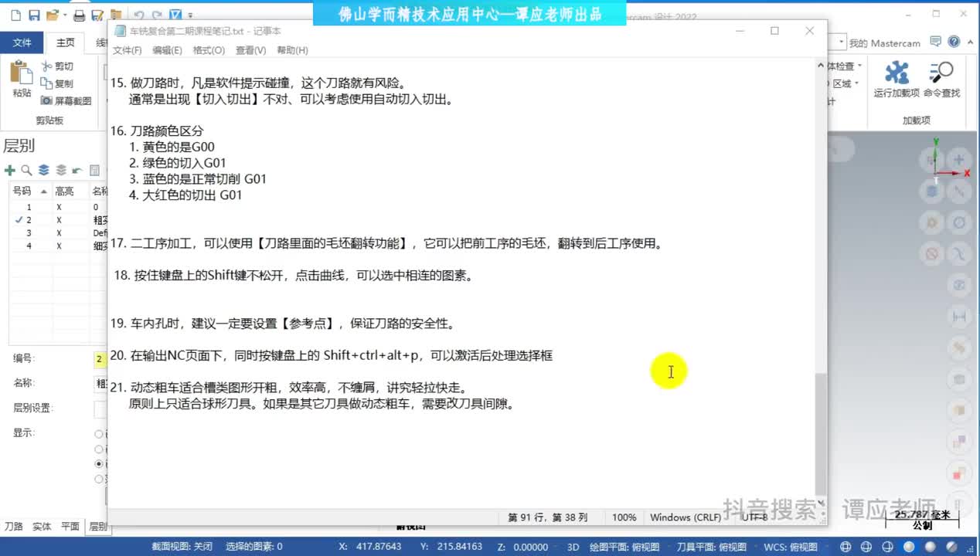Click the New file icon in Mastercam
The width and height of the screenshot is (980, 556).
[x=15, y=15]
